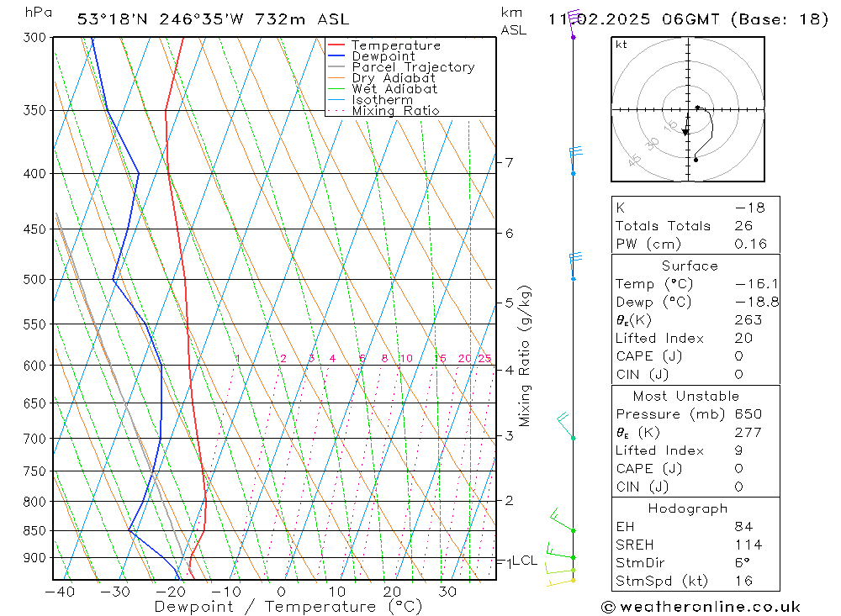Click the kt label in the hodograph
The width and height of the screenshot is (841, 616).
click(x=621, y=45)
